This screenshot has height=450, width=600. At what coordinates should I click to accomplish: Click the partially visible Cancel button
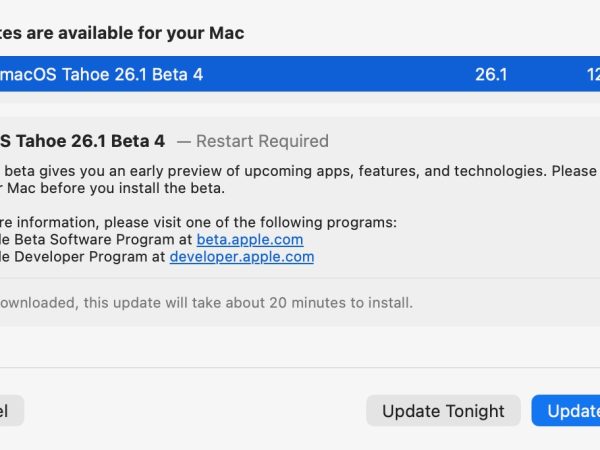[10, 411]
